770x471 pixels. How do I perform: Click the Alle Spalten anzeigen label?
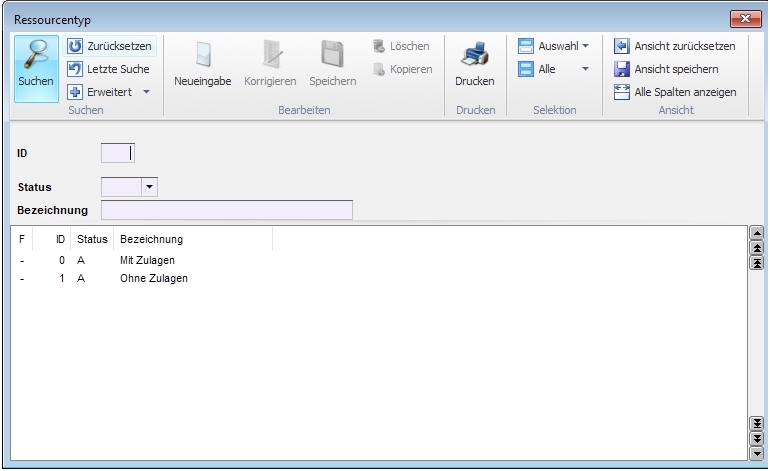pyautogui.click(x=685, y=92)
